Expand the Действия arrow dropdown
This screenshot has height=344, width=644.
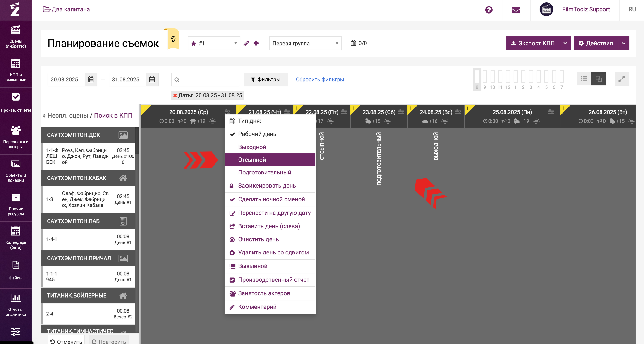tap(623, 43)
